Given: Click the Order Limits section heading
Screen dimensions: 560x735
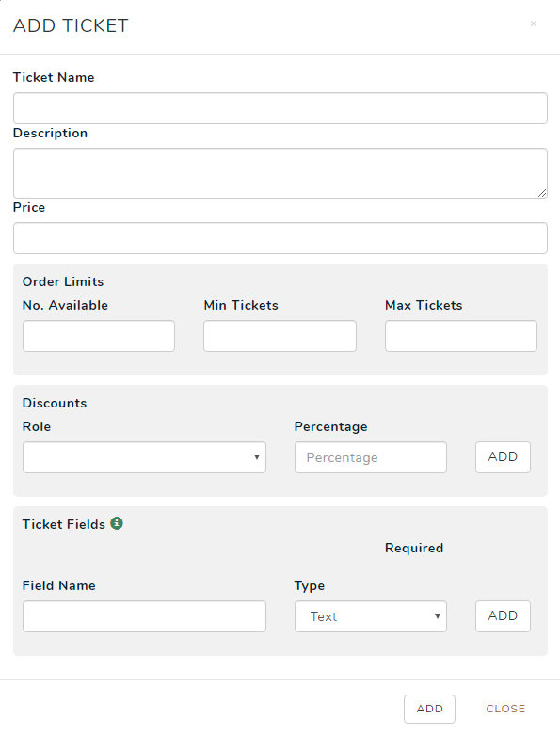Looking at the screenshot, I should (x=63, y=281).
